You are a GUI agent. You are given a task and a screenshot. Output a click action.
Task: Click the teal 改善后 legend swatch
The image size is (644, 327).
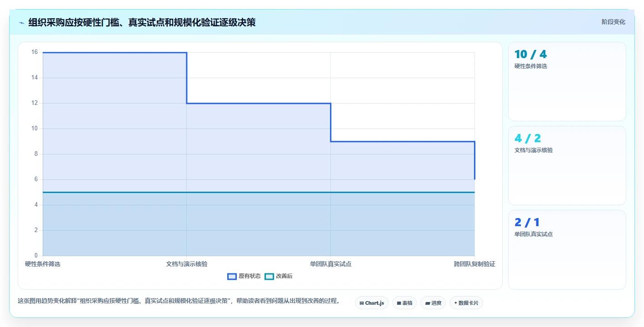pos(269,276)
